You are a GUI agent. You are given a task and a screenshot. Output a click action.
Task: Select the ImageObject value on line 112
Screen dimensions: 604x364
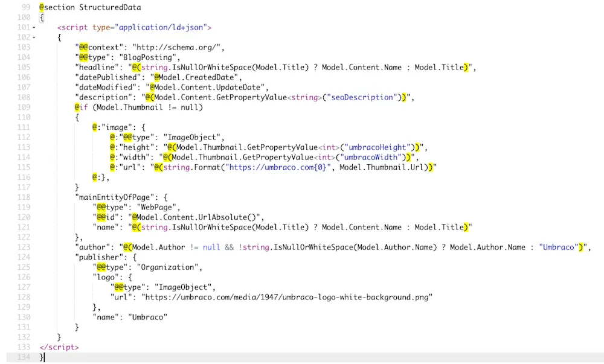click(x=193, y=137)
